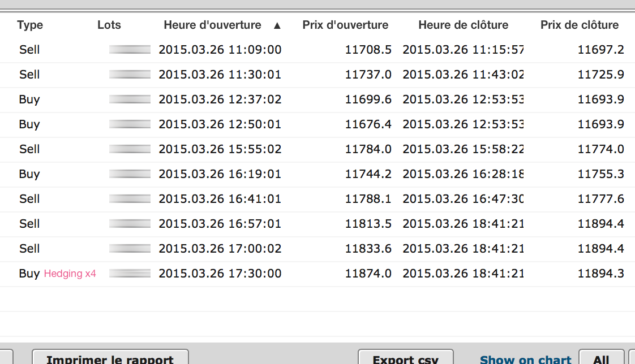The height and width of the screenshot is (364, 635).
Task: Click the All button
Action: (601, 359)
